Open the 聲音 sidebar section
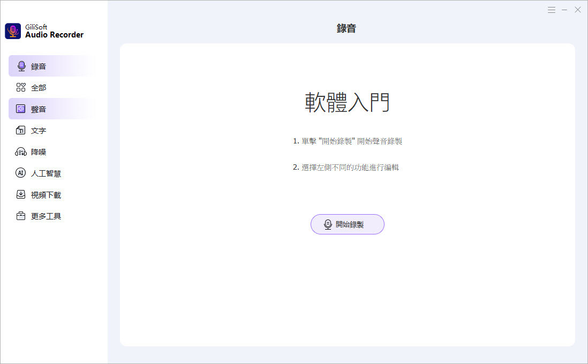This screenshot has height=364, width=588. 39,109
